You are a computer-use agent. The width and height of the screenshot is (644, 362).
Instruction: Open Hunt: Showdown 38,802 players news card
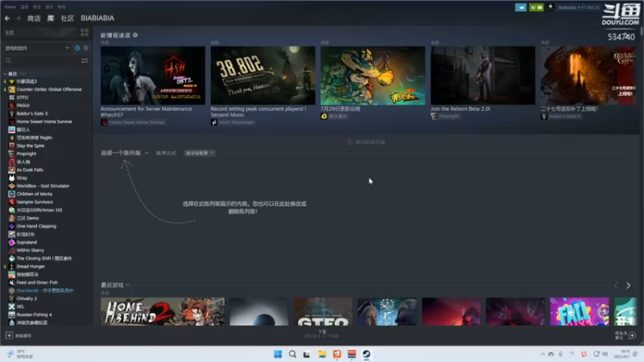click(x=263, y=75)
